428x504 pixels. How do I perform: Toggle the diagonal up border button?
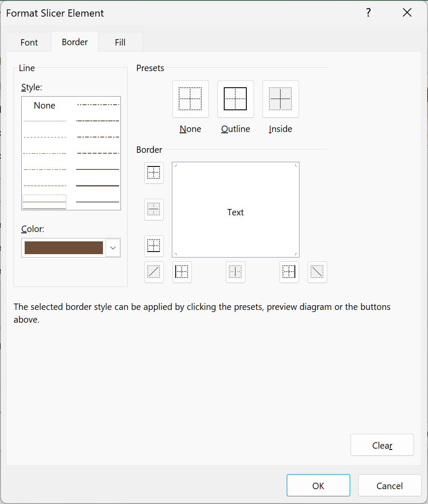154,272
